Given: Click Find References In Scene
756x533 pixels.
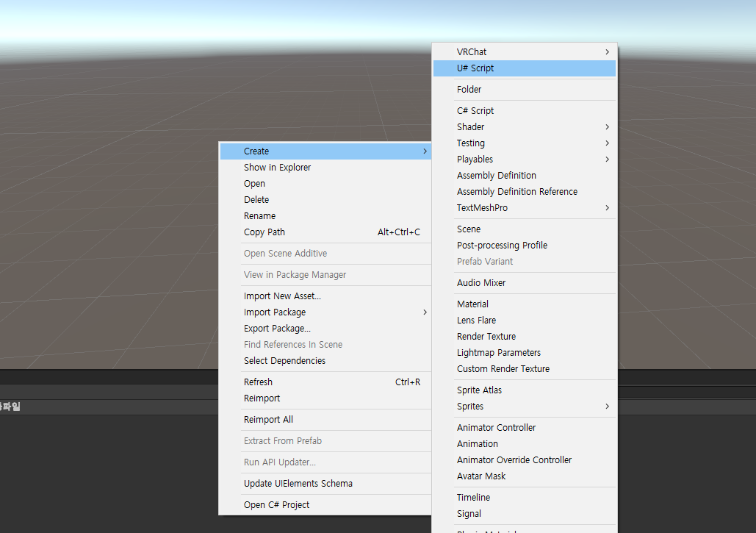Looking at the screenshot, I should pos(325,344).
